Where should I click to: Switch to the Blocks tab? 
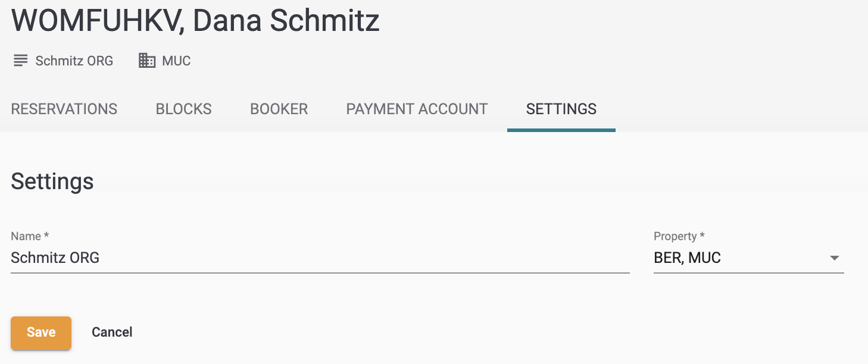click(184, 109)
